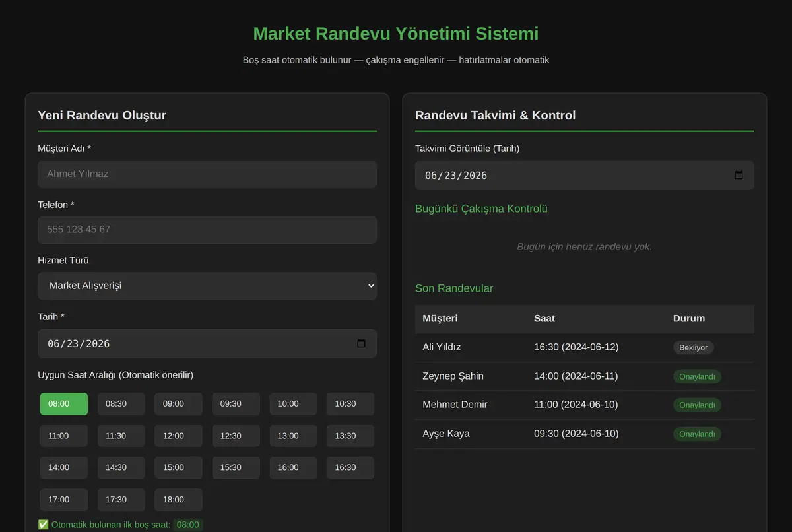Click the Bugünkü Çakışma Kontrolü heading
The width and height of the screenshot is (792, 532).
point(481,209)
